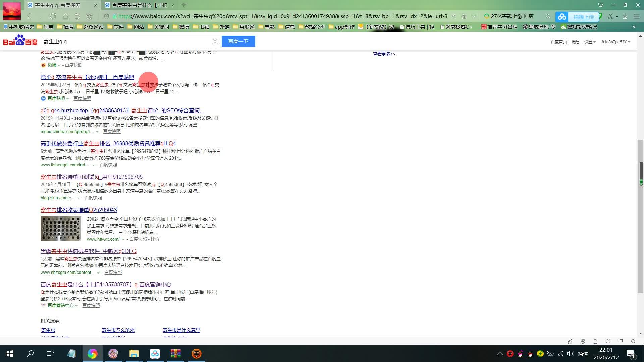The height and width of the screenshot is (362, 644).
Task: Click the perforated metal plate thumbnail
Action: tap(61, 228)
